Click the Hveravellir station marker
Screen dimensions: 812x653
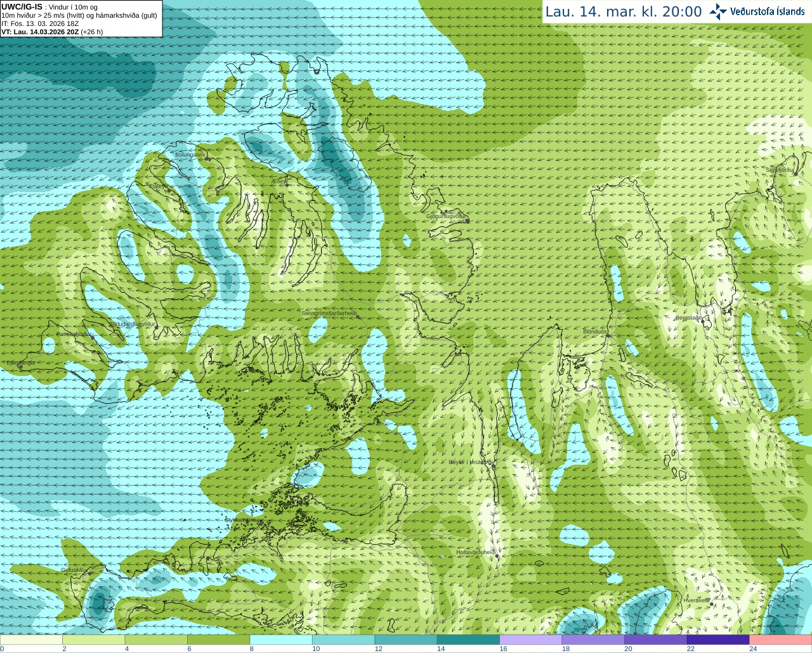712,604
